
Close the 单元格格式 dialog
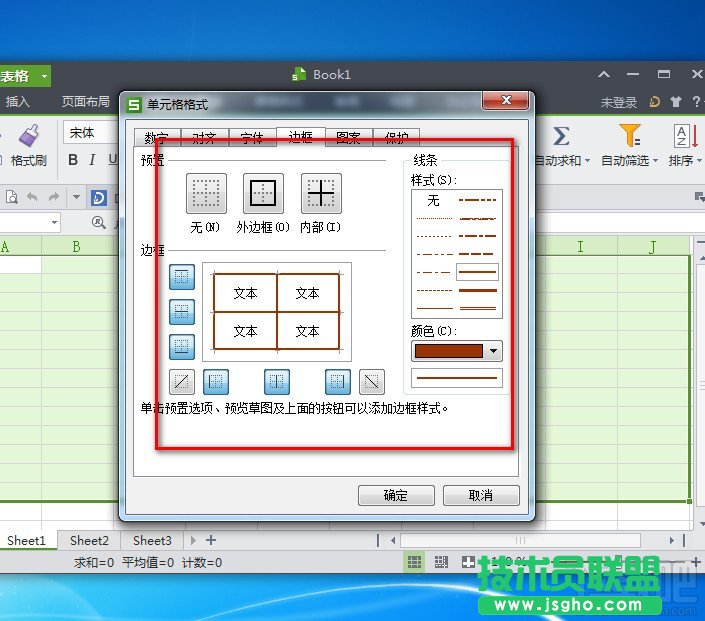pyautogui.click(x=505, y=100)
